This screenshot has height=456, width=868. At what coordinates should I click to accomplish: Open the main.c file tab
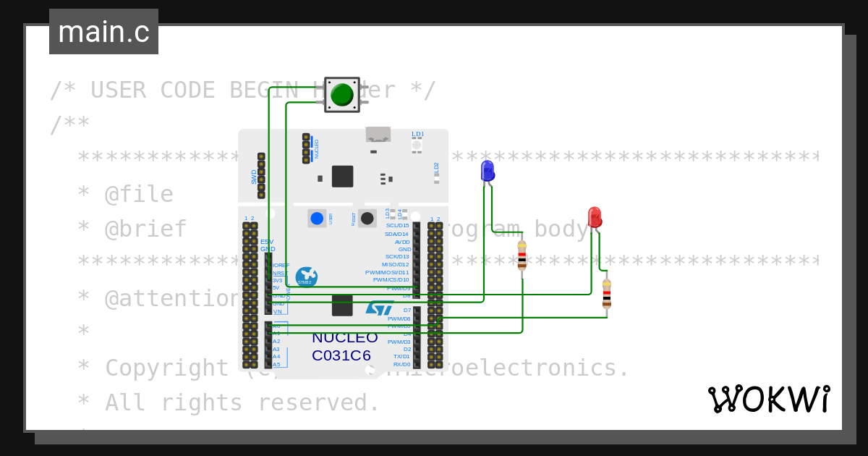103,32
